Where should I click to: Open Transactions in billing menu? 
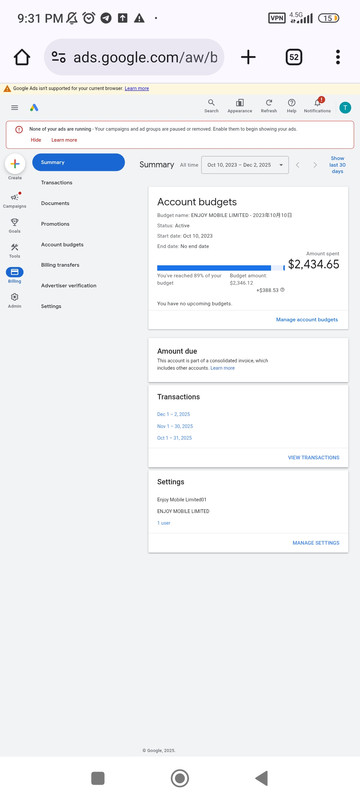pyautogui.click(x=57, y=183)
